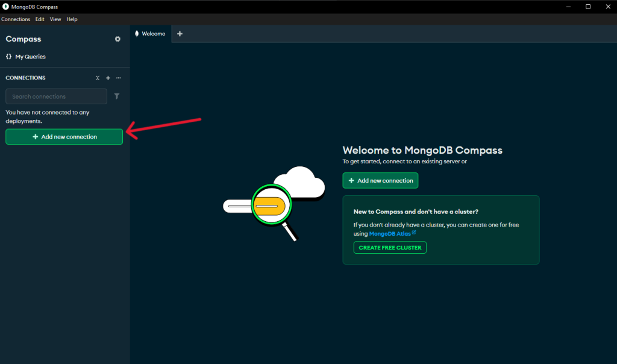Collapse all connections icon in sidebar
This screenshot has width=617, height=364.
(x=98, y=78)
